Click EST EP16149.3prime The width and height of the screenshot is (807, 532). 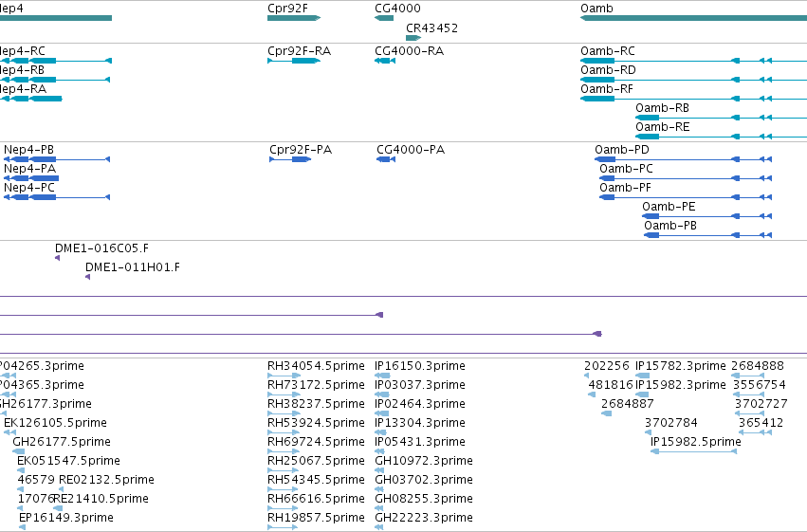click(65, 518)
